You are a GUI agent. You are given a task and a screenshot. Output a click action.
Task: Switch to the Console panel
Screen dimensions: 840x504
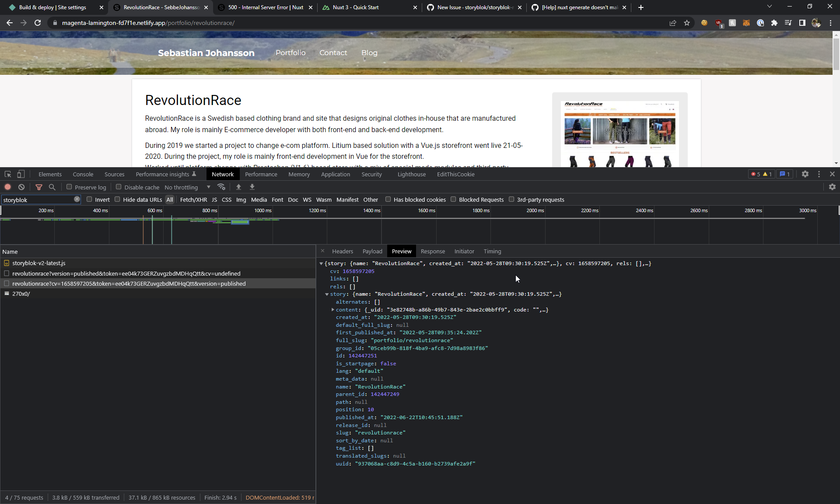(x=83, y=174)
